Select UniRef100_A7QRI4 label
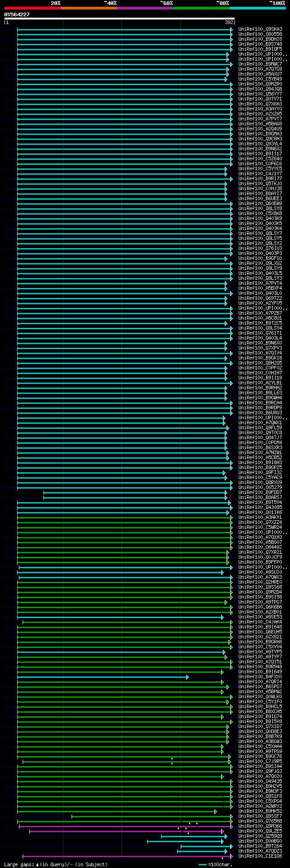The height and width of the screenshot is (868, 290). [260, 681]
